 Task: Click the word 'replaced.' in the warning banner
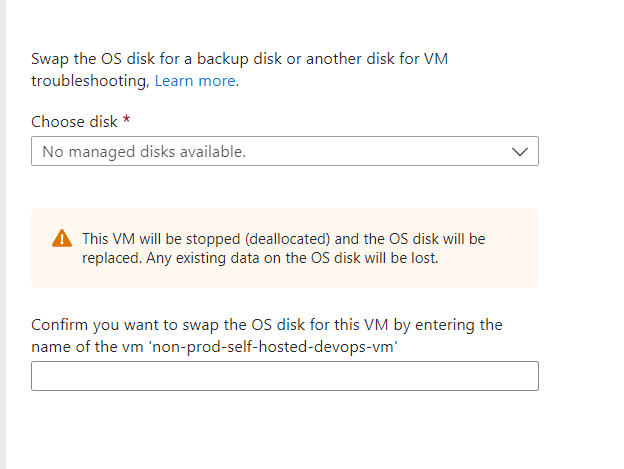[111, 257]
